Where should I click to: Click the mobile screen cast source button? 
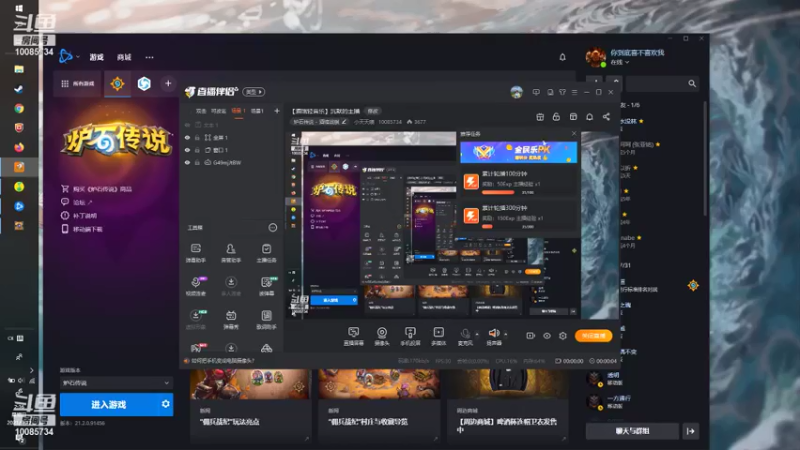tap(410, 336)
